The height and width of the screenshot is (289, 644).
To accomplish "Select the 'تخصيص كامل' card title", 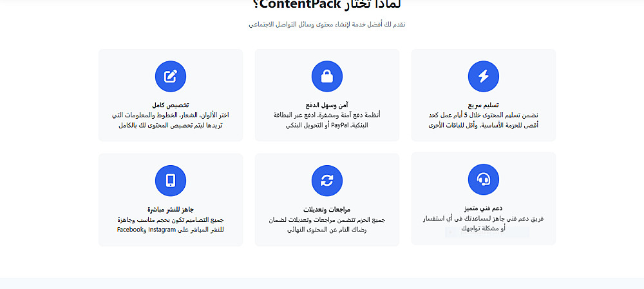I will (x=171, y=105).
